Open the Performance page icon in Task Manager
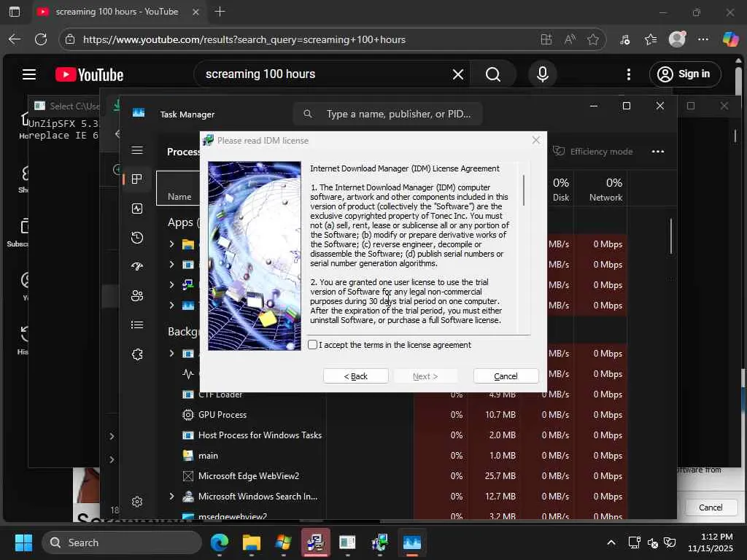Image resolution: width=747 pixels, height=560 pixels. pos(137,209)
